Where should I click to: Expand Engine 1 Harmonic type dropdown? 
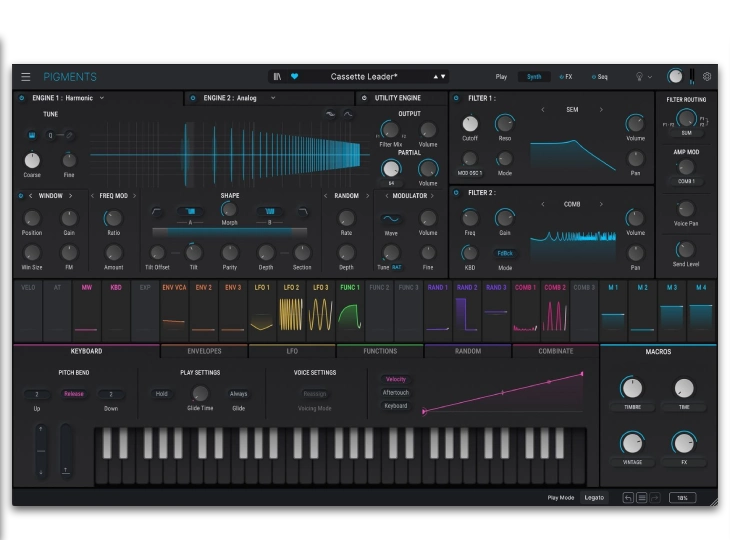[102, 98]
